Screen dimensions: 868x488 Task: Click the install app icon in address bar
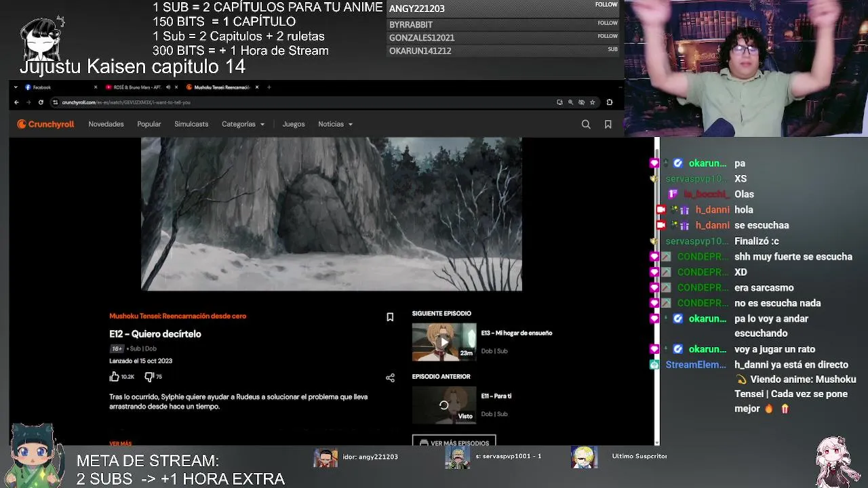click(x=559, y=102)
